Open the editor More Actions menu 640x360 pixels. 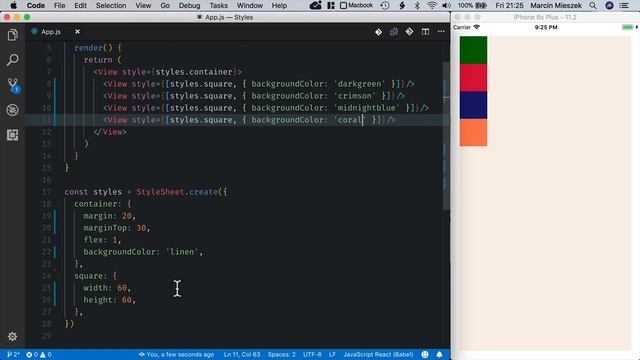[441, 31]
